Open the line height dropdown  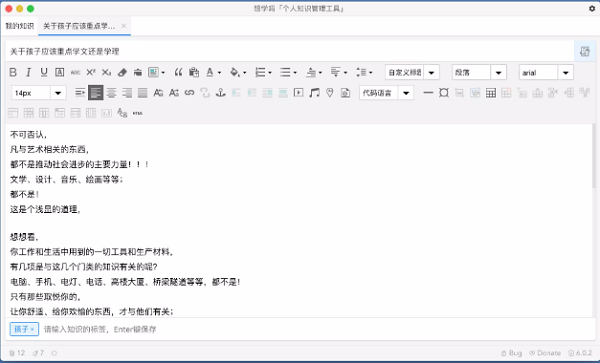click(370, 72)
